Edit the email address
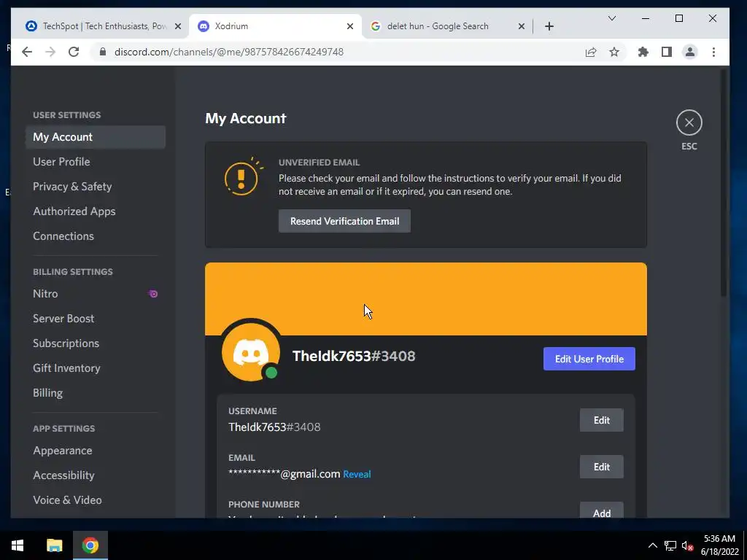 (602, 467)
